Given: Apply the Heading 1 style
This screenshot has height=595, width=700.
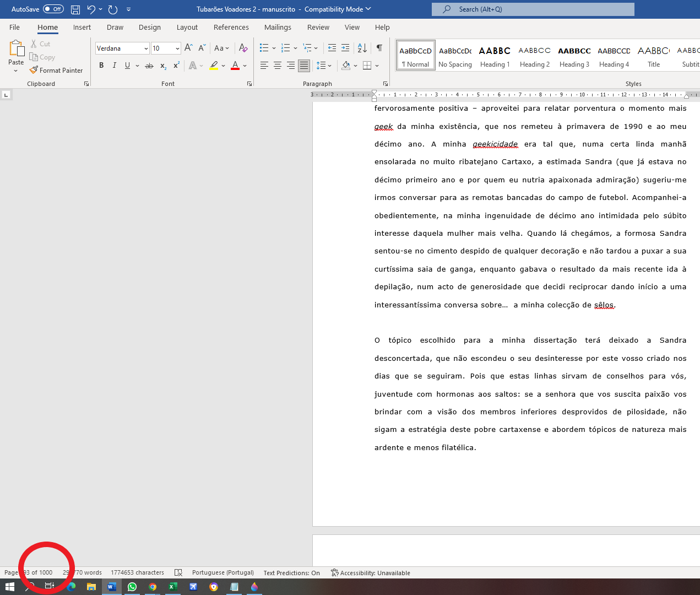Looking at the screenshot, I should click(x=495, y=56).
